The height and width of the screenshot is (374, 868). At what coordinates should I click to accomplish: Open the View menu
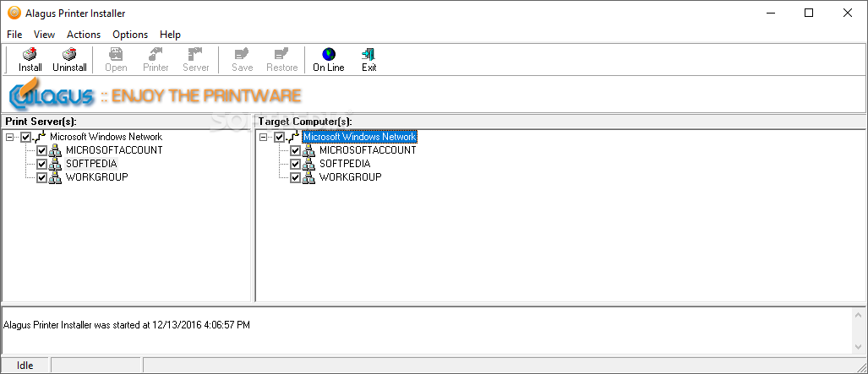44,35
